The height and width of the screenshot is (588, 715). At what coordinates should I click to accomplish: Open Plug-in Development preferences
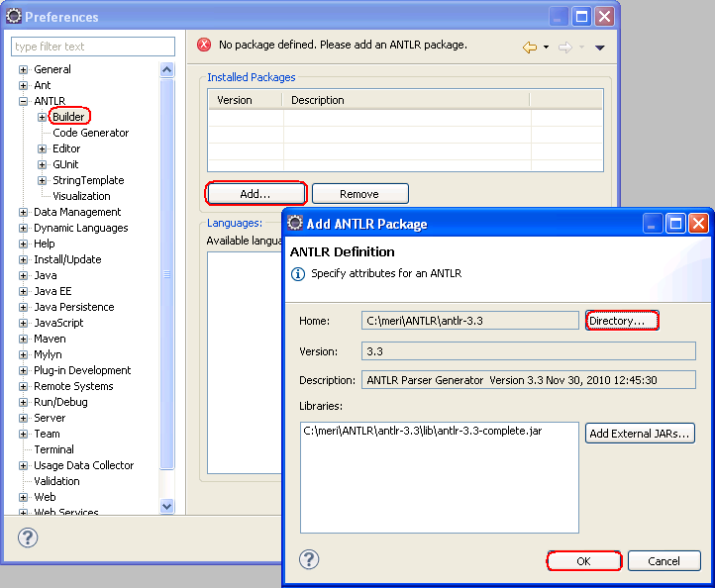82,370
